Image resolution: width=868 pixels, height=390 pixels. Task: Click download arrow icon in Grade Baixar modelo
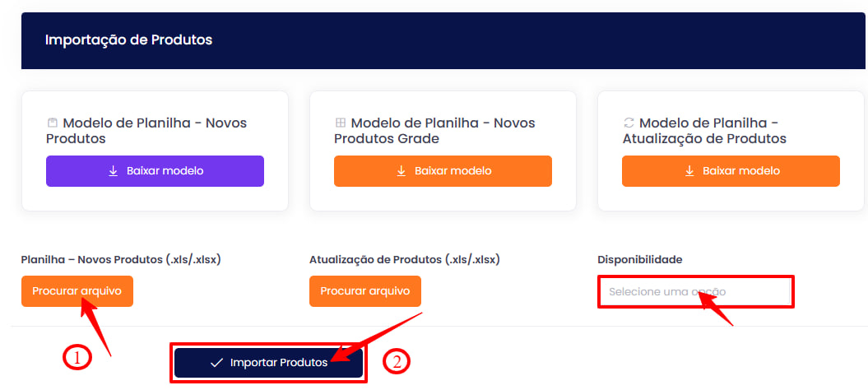point(402,171)
